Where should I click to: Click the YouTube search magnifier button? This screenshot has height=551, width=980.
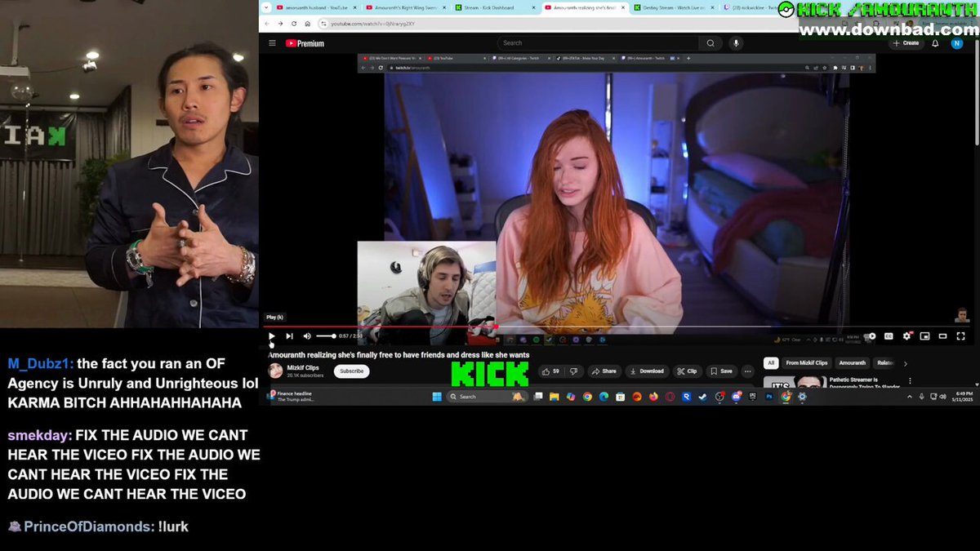tap(710, 43)
